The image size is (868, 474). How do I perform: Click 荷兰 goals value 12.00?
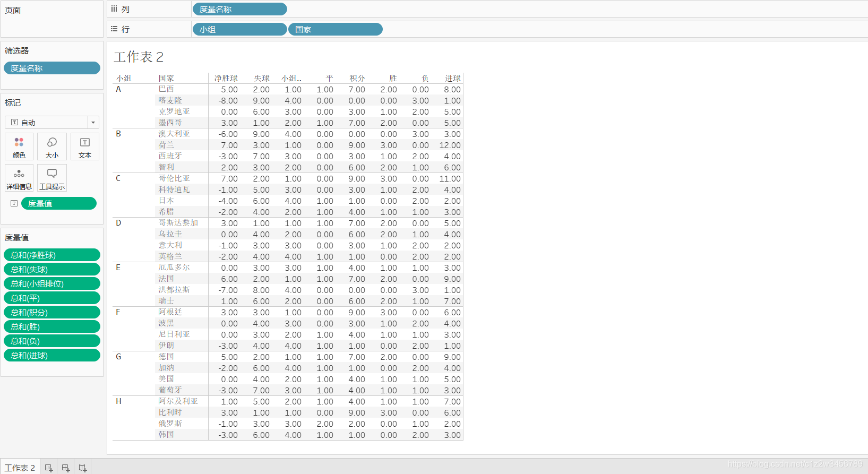click(450, 145)
